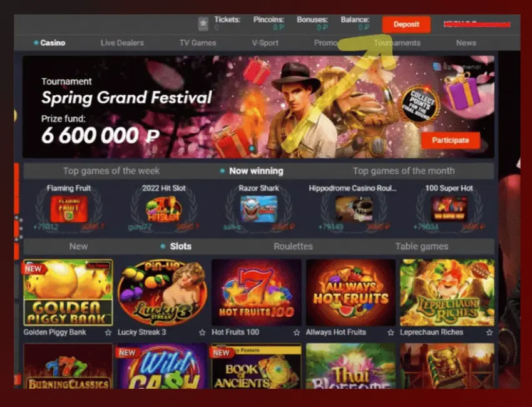Open Hippodrome Casino Roulette game icon
Image resolution: width=532 pixels, height=407 pixels.
(354, 209)
